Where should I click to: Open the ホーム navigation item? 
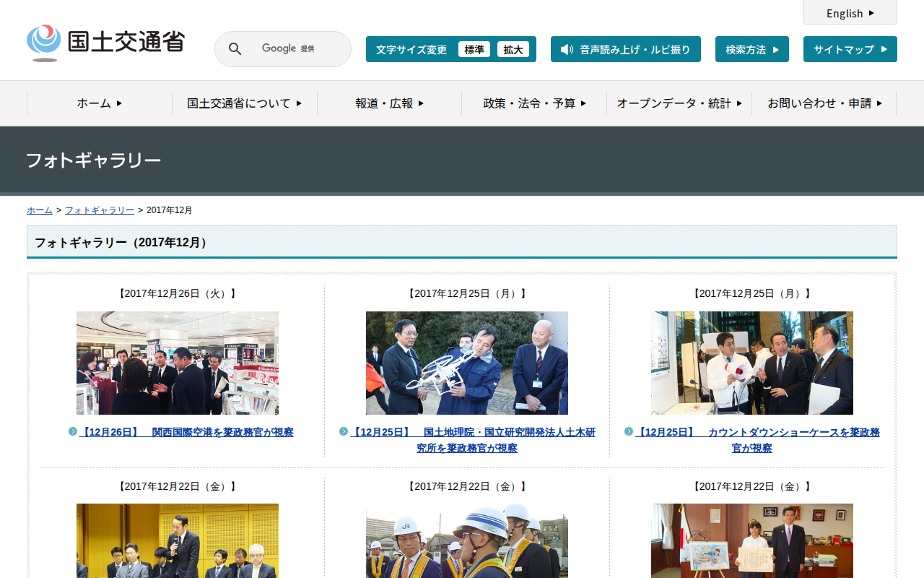tap(100, 103)
